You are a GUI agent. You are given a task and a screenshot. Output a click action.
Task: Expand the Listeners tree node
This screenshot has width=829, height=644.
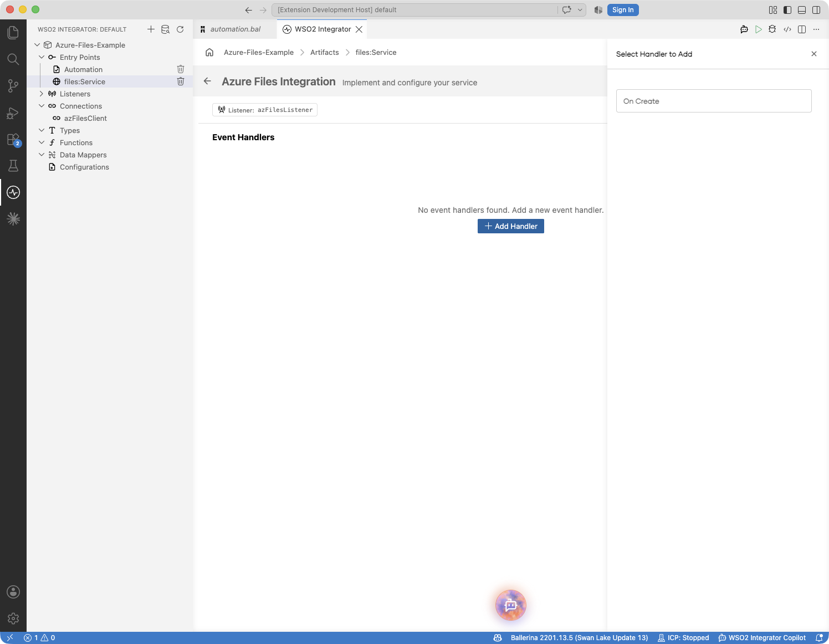pos(42,94)
